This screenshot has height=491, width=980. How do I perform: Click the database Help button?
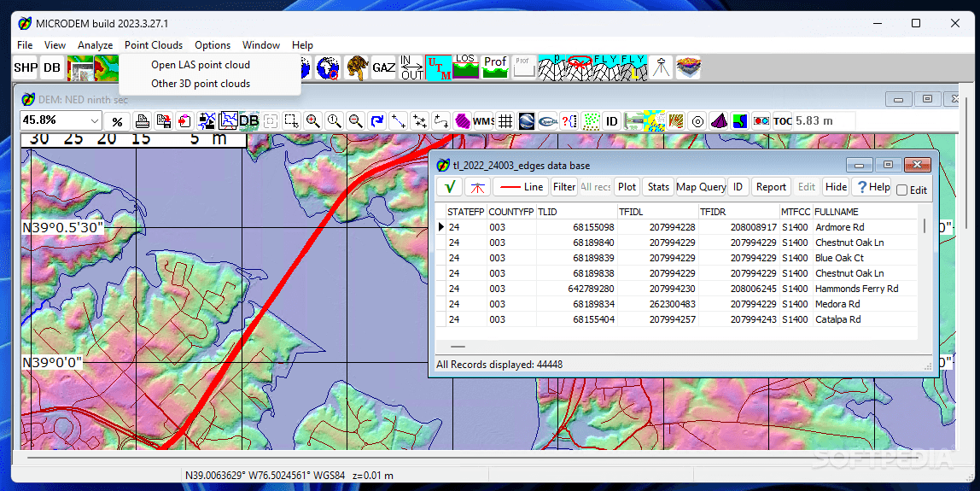pos(872,186)
